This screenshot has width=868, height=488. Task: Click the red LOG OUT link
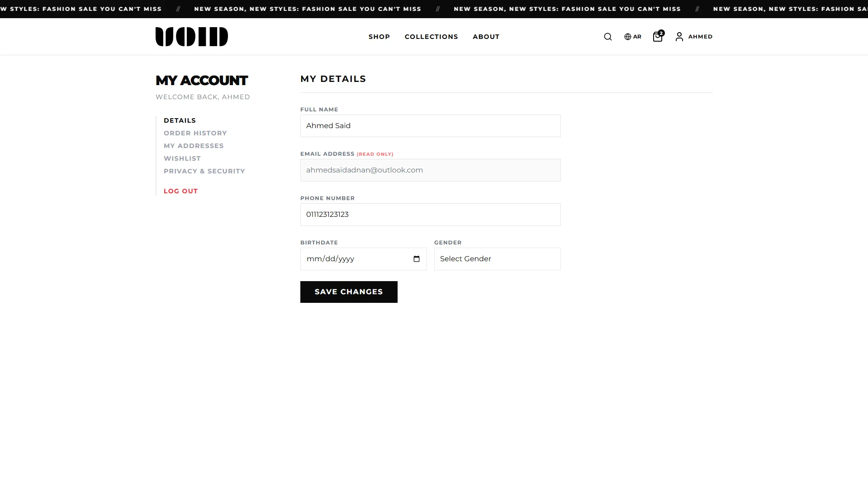[180, 191]
